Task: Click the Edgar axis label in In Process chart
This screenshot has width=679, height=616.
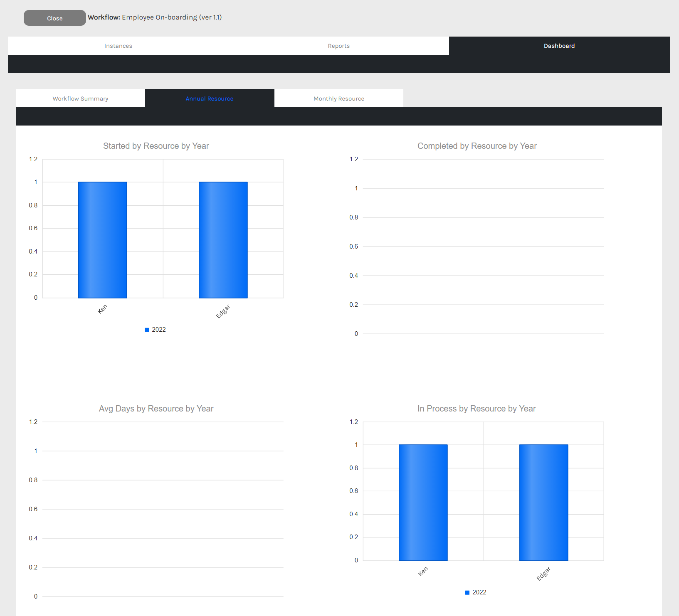Action: click(543, 574)
